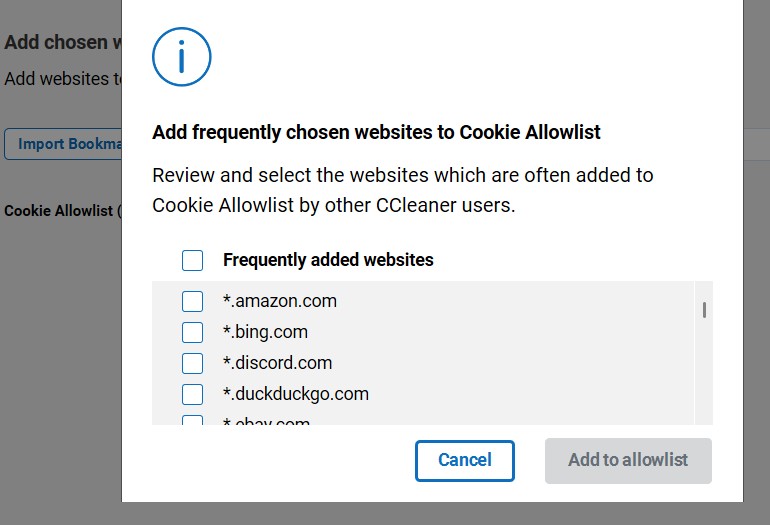The image size is (770, 525).
Task: Cancel the allowlist dialog
Action: tap(465, 461)
